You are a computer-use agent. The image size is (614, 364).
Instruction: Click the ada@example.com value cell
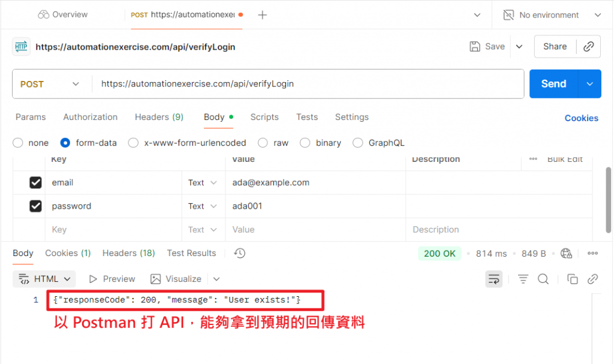click(x=315, y=182)
